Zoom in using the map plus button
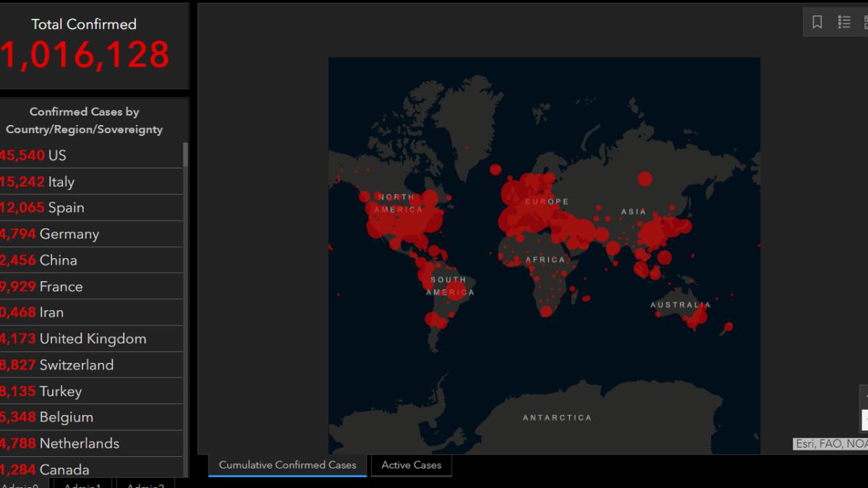The height and width of the screenshot is (488, 868). [x=865, y=398]
